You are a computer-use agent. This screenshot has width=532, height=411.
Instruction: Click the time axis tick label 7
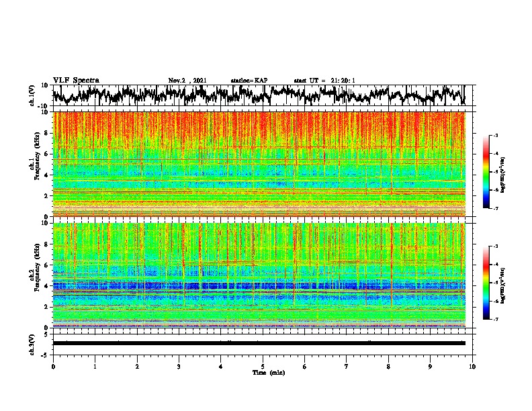coord(347,367)
